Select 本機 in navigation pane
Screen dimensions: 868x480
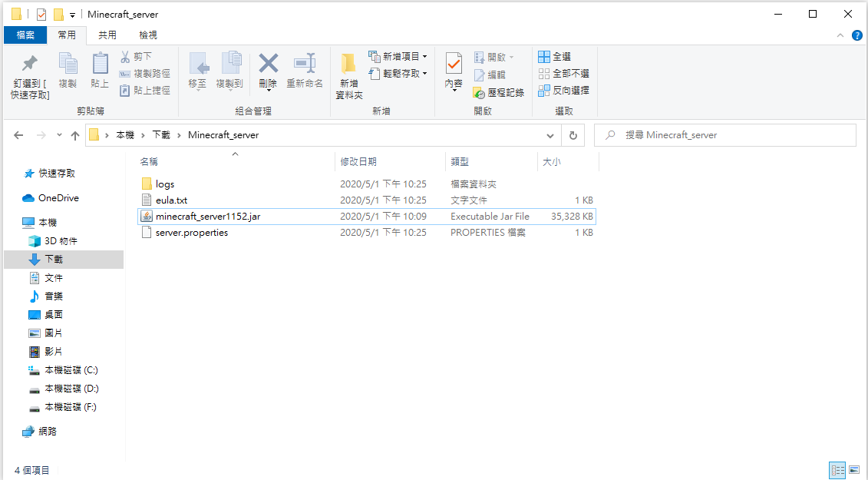(48, 222)
